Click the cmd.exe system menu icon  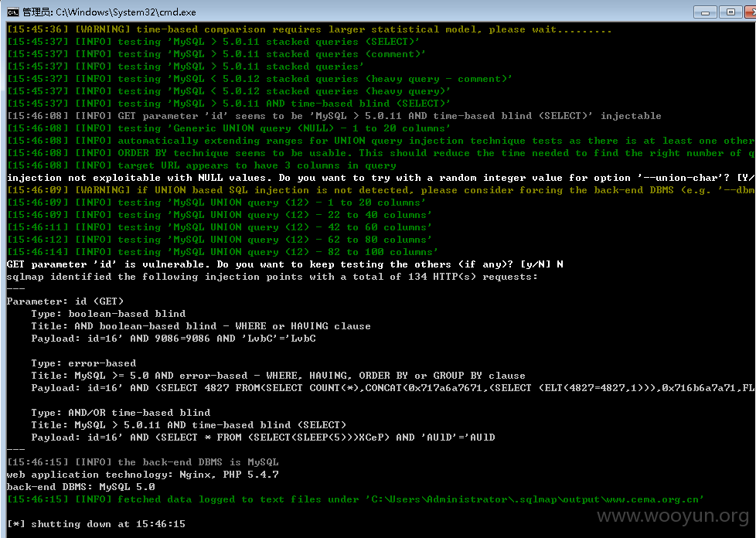click(x=13, y=12)
